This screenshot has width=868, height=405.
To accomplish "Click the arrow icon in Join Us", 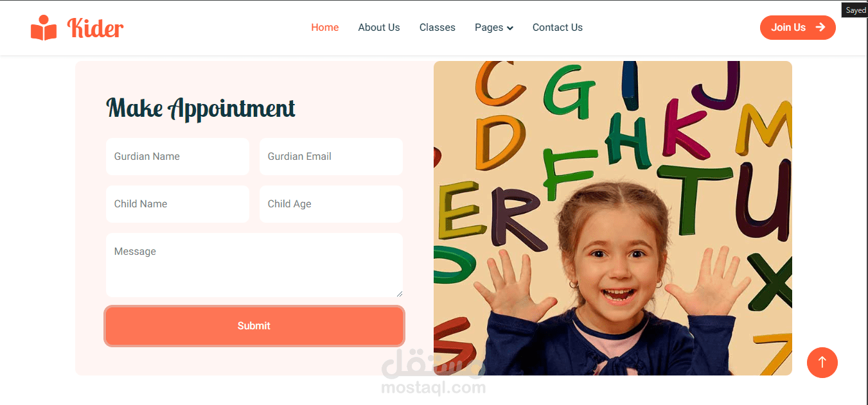I will click(820, 27).
